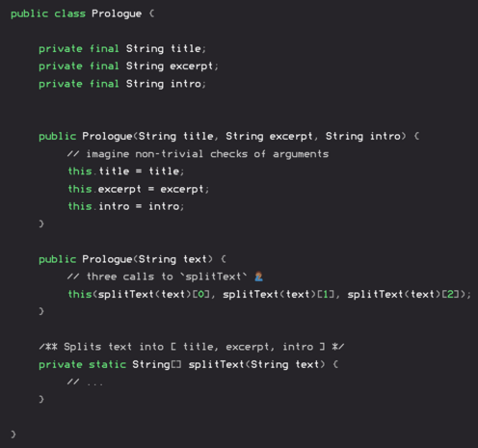
Task: Click the three-argument Prologue constructor name
Action: point(107,137)
